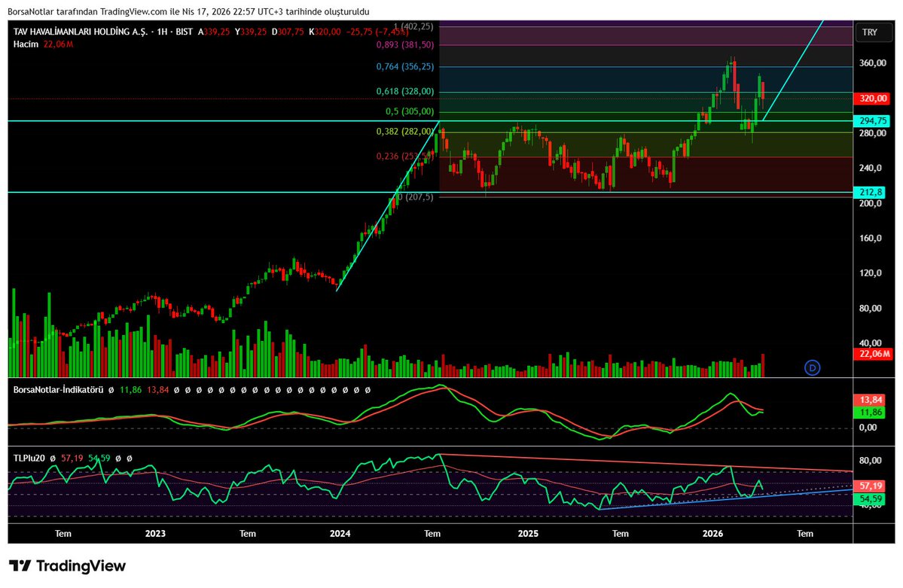Select the 0,236 Fibonacci level label
The height and width of the screenshot is (588, 903).
coord(405,156)
